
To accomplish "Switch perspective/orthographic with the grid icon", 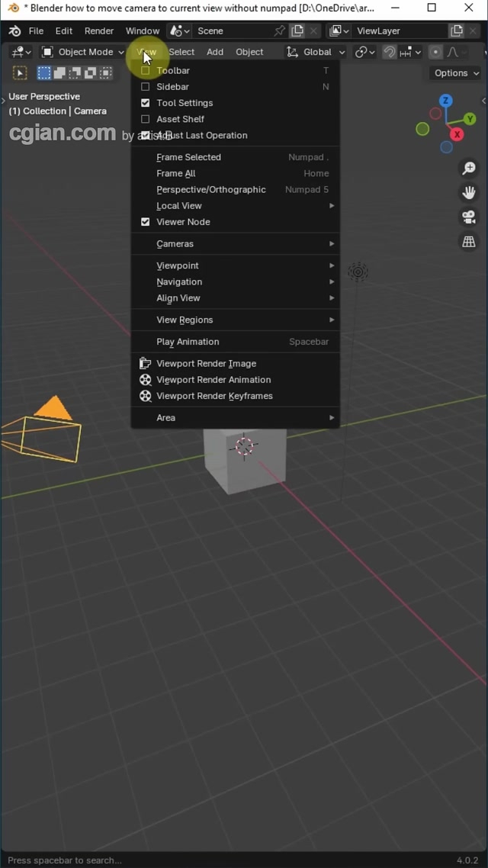I will pyautogui.click(x=469, y=242).
